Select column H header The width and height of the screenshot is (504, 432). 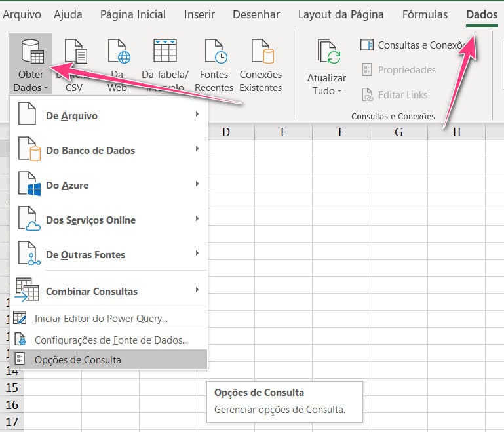point(456,132)
